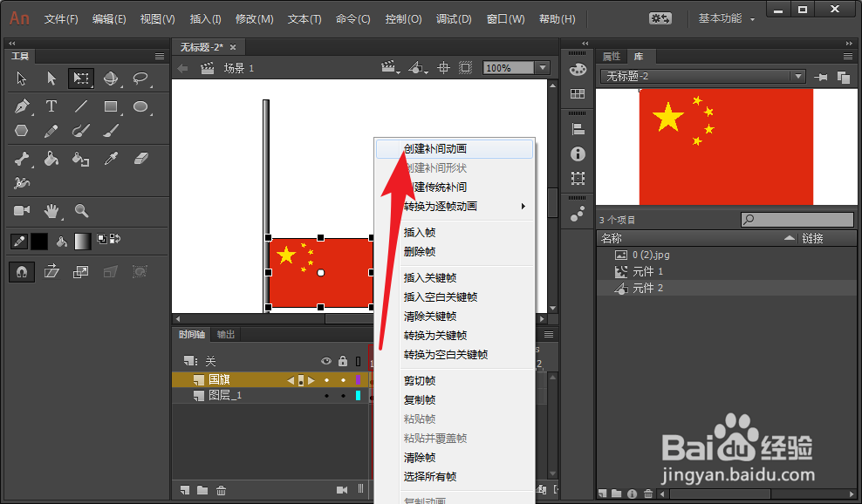Select the Hand tool
Screen dimensions: 862x504
pyautogui.click(x=51, y=210)
